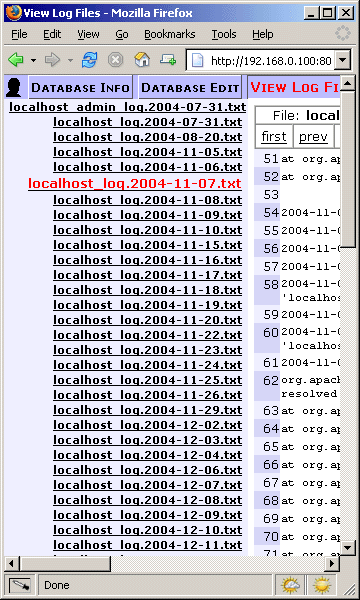Click the horizontal scrollbar left arrow
The height and width of the screenshot is (600, 360).
[11, 563]
